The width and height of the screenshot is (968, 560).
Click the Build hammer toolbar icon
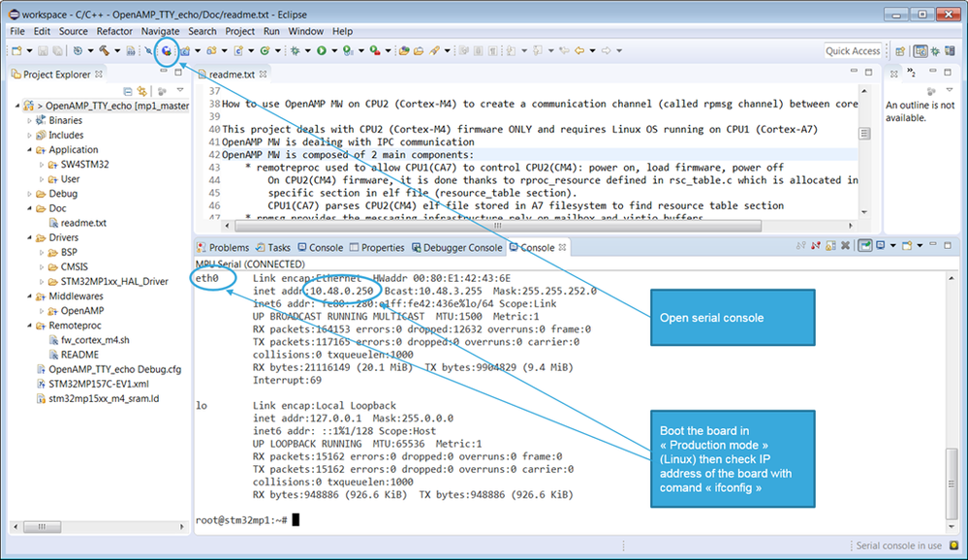(x=104, y=51)
